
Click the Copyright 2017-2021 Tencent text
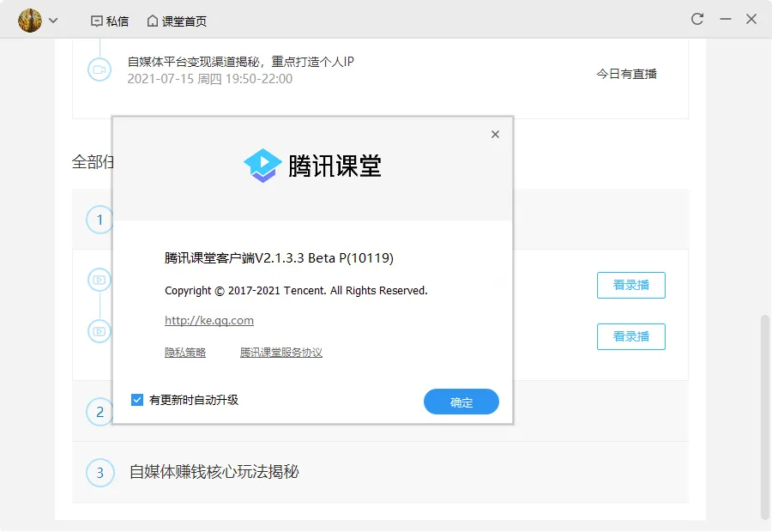296,291
